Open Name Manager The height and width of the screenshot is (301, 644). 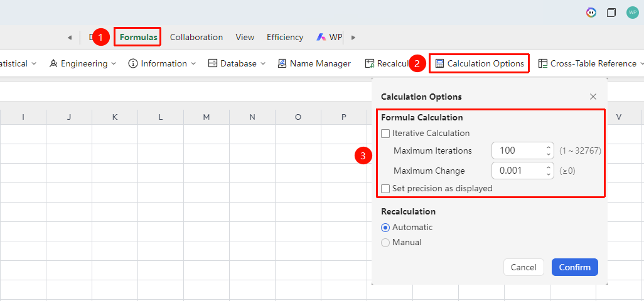pyautogui.click(x=314, y=63)
